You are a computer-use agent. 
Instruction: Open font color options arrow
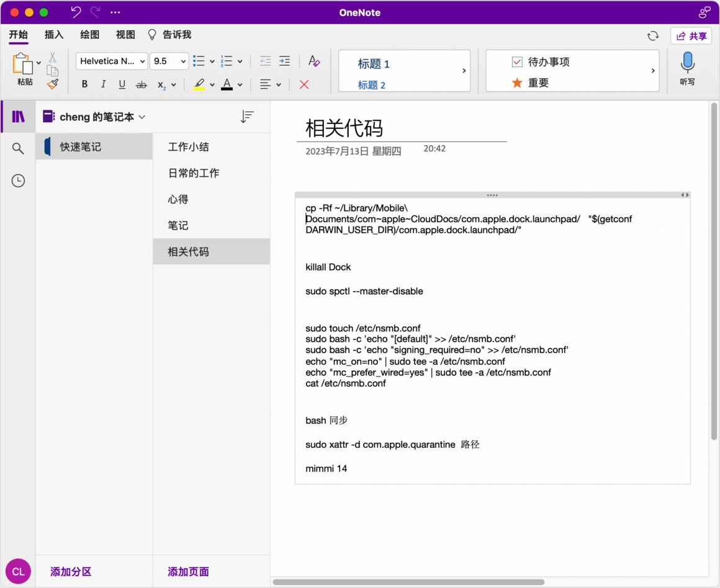(x=240, y=84)
